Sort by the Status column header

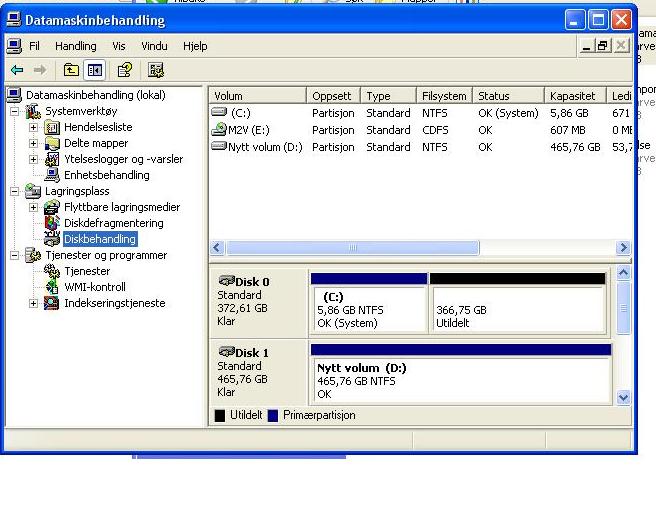coord(508,96)
